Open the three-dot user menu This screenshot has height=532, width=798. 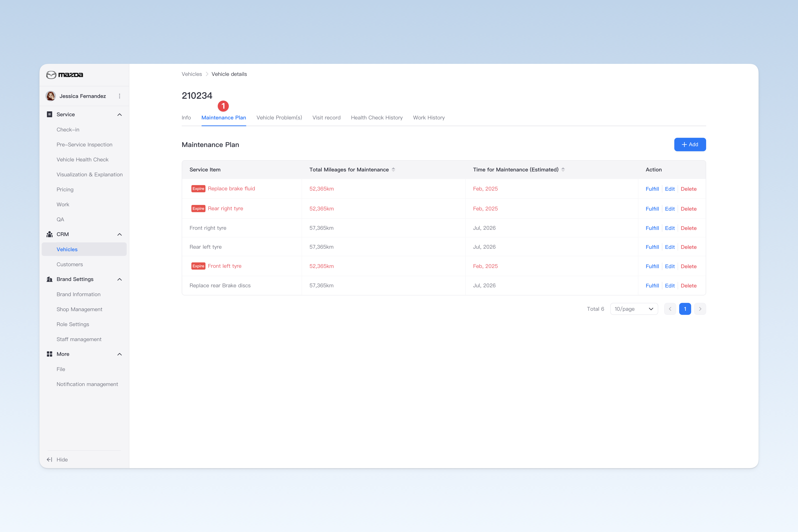coord(119,96)
